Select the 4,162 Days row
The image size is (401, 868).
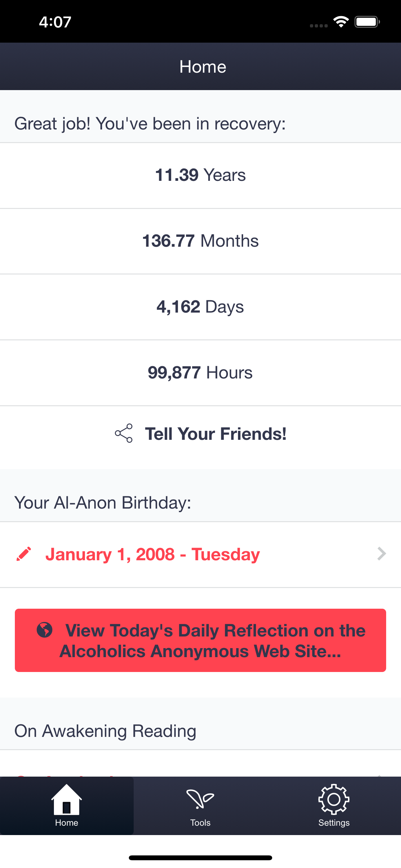point(200,307)
